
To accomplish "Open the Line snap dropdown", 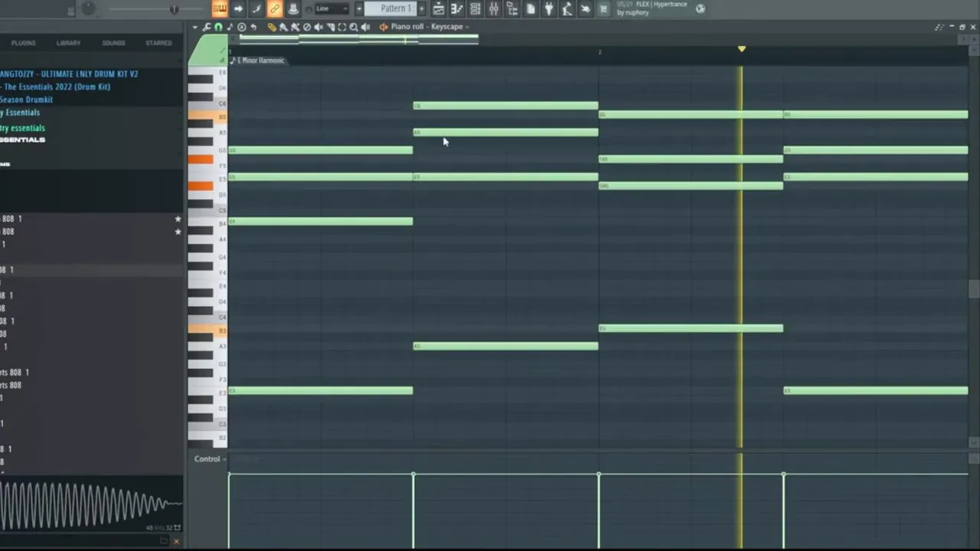I will pyautogui.click(x=332, y=8).
